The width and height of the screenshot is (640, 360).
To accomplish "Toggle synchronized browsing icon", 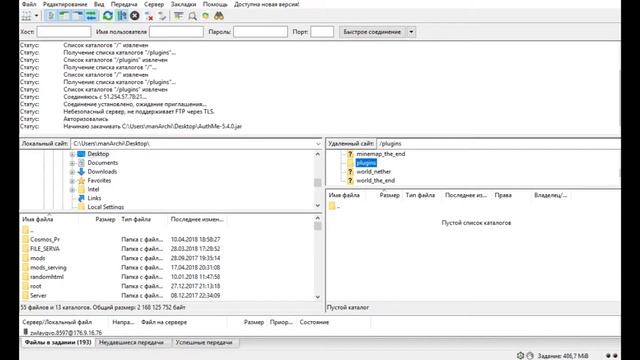I will pyautogui.click(x=205, y=16).
